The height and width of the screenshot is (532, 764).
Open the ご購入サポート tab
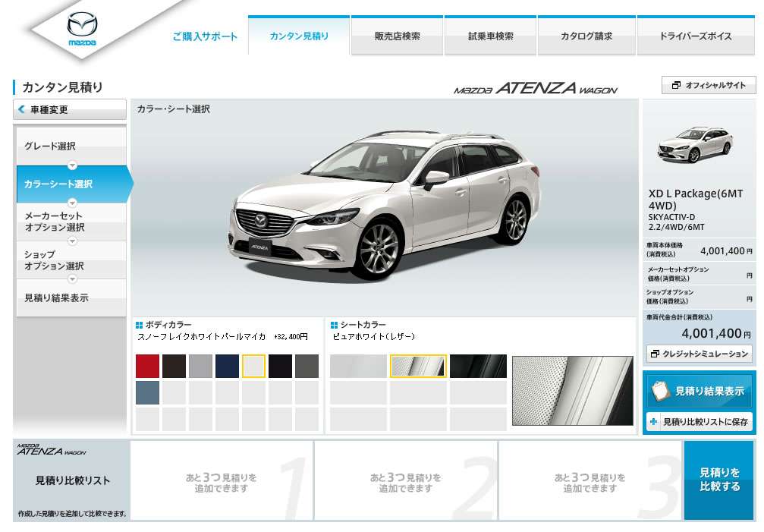click(x=205, y=36)
